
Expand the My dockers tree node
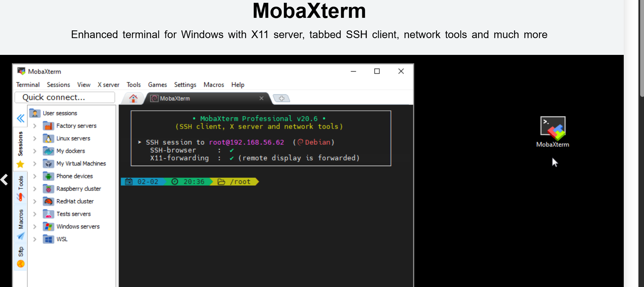click(35, 151)
